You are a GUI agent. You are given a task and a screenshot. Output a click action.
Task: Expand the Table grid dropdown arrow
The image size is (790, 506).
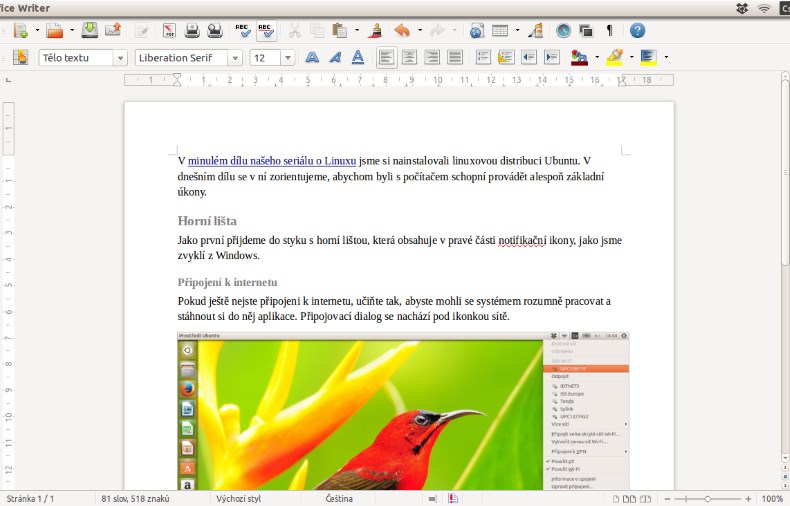click(x=517, y=31)
